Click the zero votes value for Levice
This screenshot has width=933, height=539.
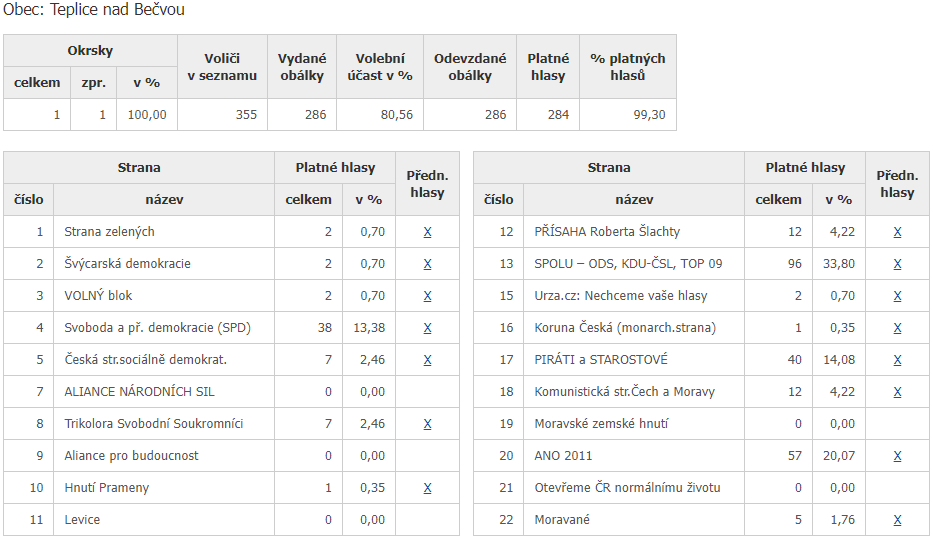pyautogui.click(x=328, y=520)
